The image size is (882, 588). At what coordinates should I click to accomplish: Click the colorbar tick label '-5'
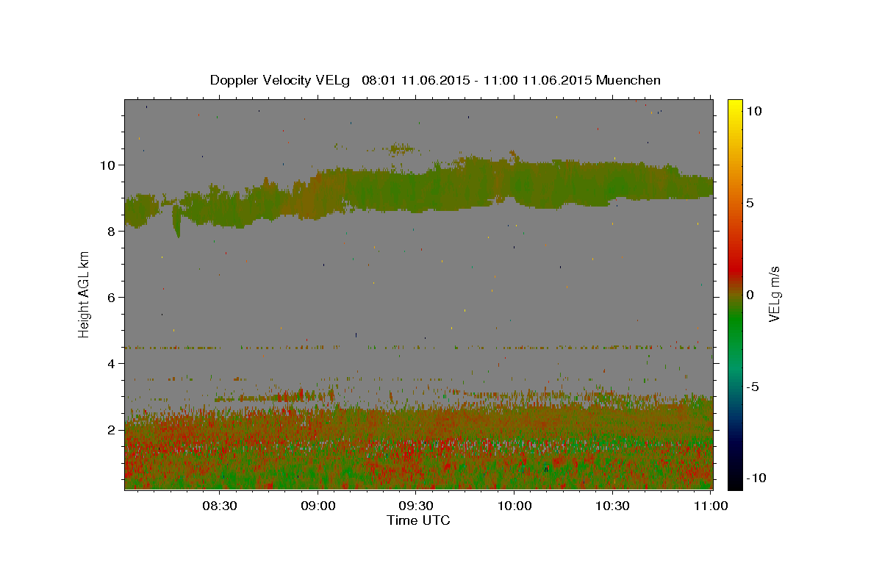click(x=753, y=387)
